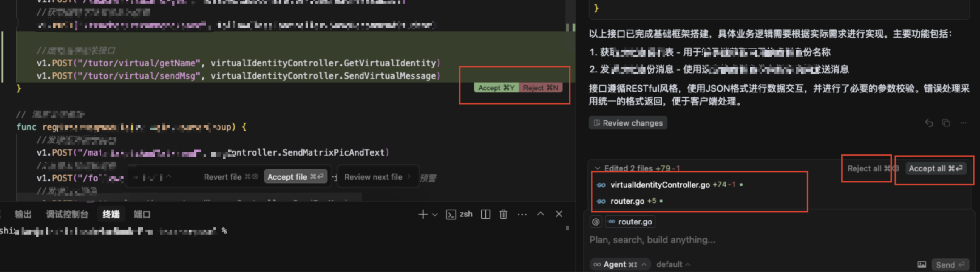Open new terminal profile dropdown arrow

[x=435, y=215]
